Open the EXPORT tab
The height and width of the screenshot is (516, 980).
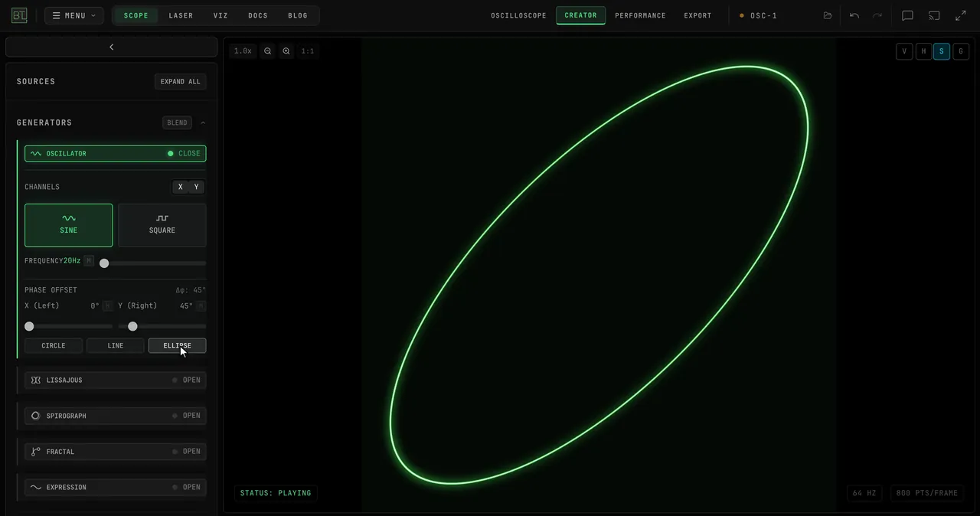pos(697,15)
